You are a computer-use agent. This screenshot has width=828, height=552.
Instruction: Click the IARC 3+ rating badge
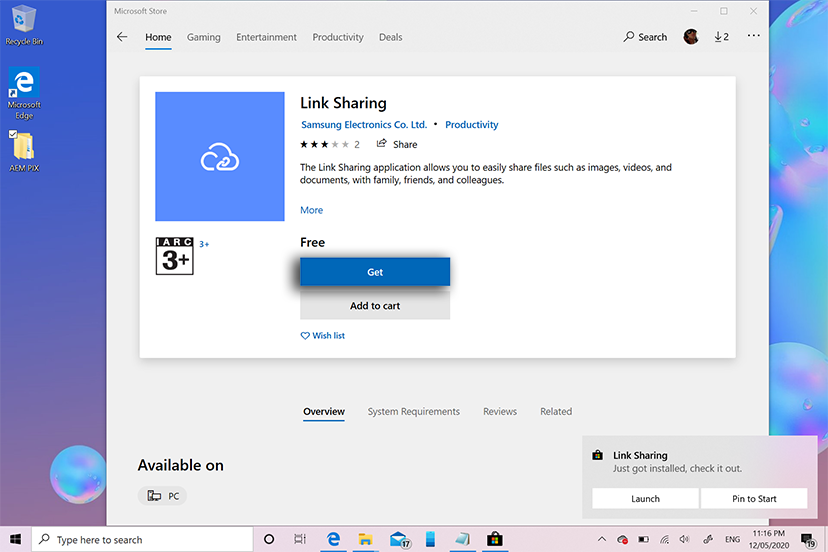point(175,256)
